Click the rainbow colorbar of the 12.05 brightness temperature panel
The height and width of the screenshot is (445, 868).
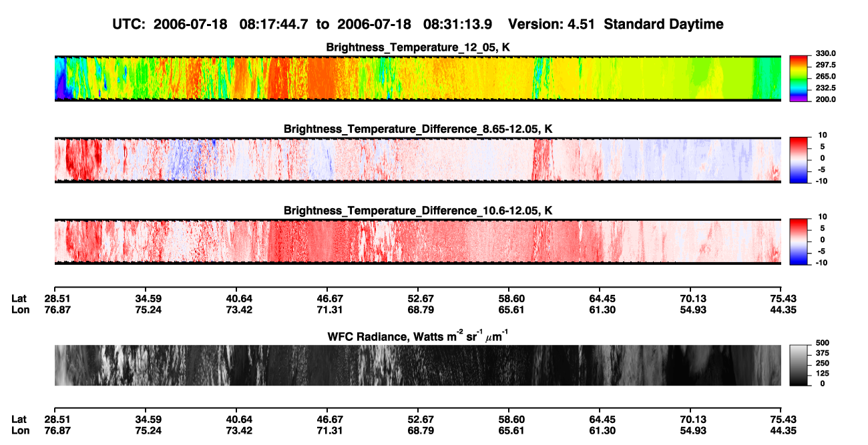(799, 78)
